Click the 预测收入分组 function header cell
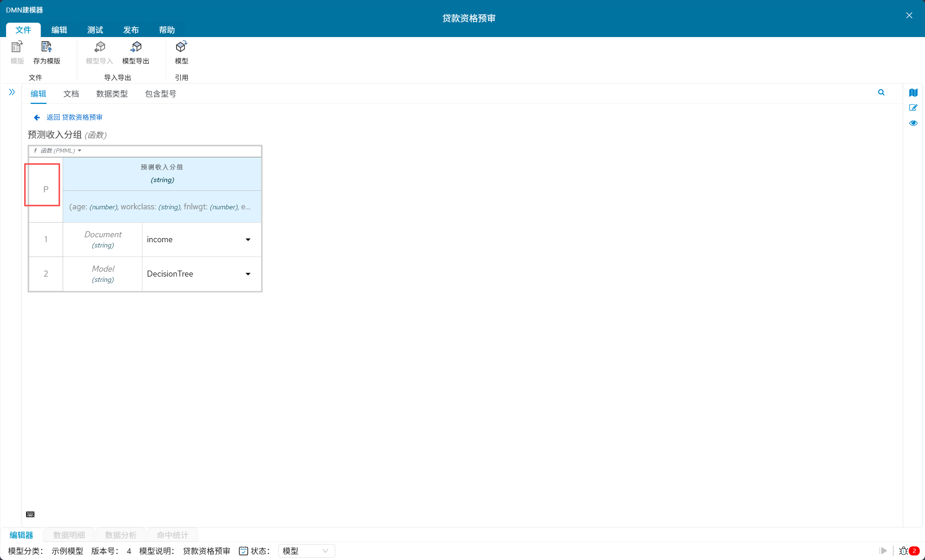The height and width of the screenshot is (560, 925). pyautogui.click(x=162, y=173)
